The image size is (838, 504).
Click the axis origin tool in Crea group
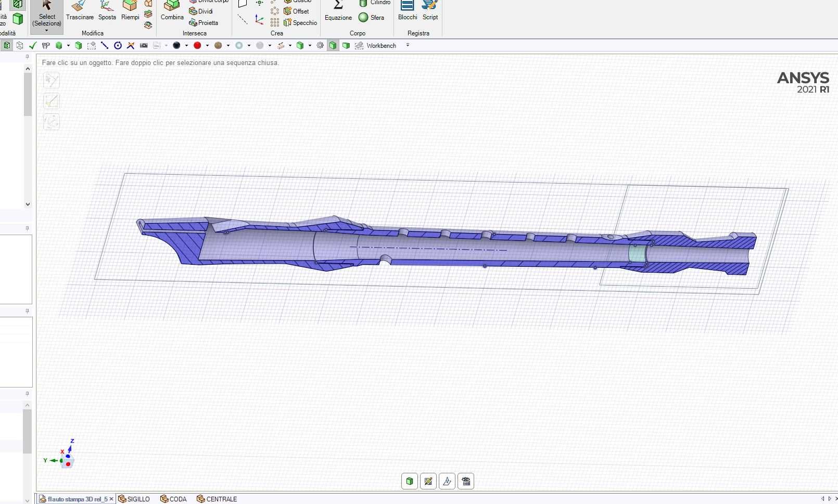click(x=259, y=20)
